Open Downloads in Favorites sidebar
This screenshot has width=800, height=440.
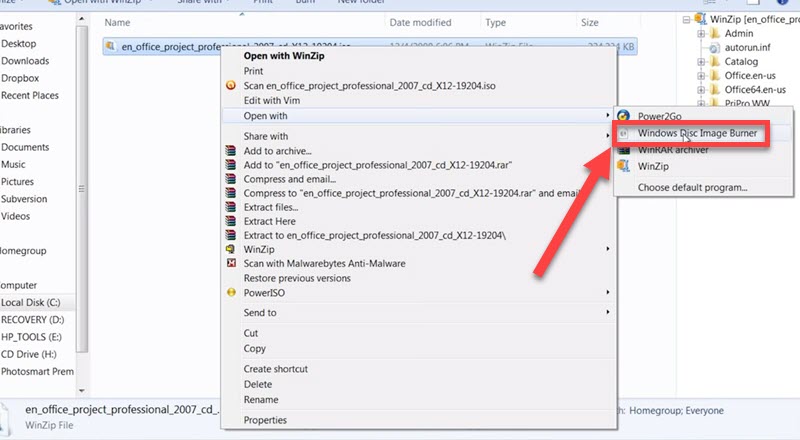click(25, 61)
